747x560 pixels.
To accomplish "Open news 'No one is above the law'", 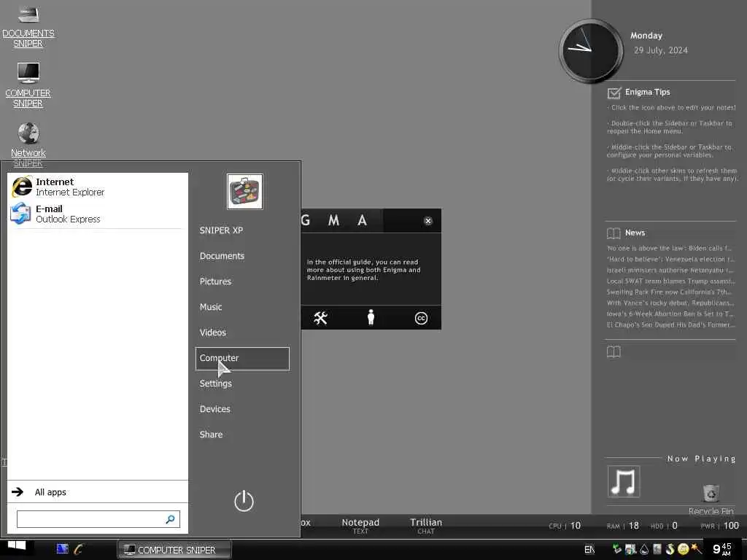I will 670,248.
